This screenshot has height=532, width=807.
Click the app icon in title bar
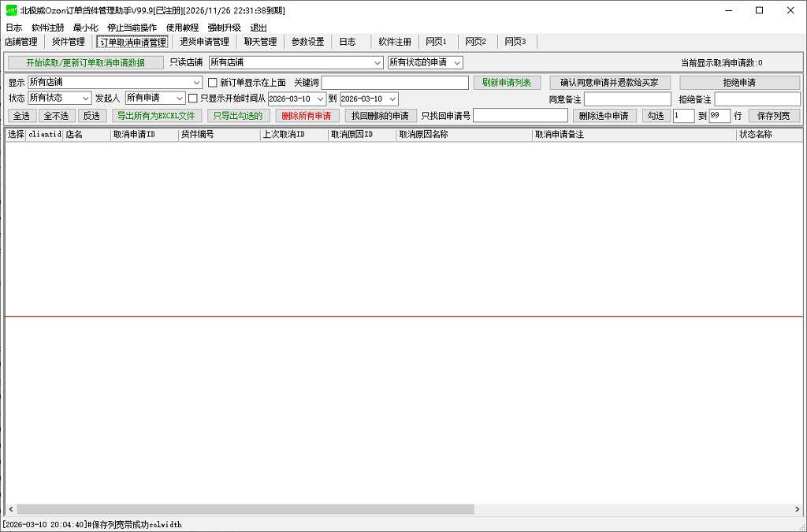tap(10, 10)
